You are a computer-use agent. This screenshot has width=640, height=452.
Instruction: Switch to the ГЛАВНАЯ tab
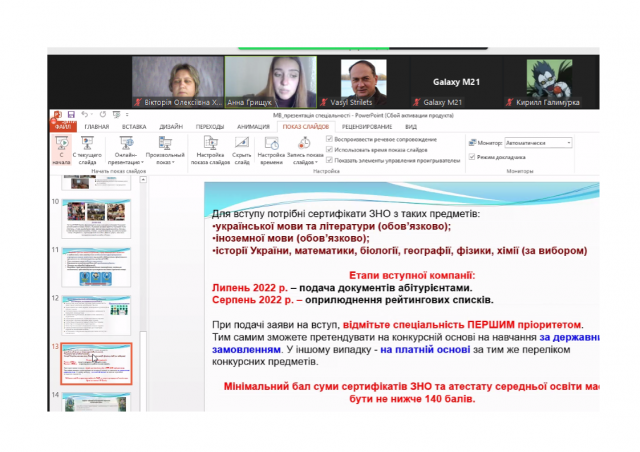(97, 127)
